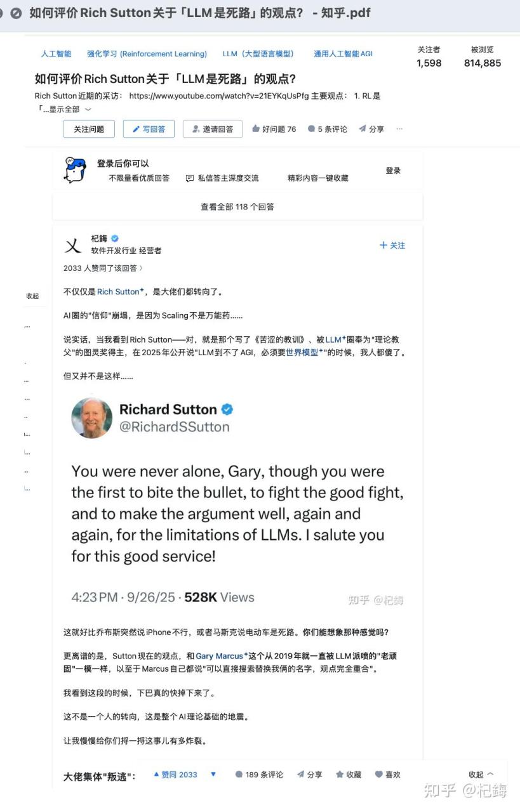Click the 邀请回答 person icon

point(196,129)
